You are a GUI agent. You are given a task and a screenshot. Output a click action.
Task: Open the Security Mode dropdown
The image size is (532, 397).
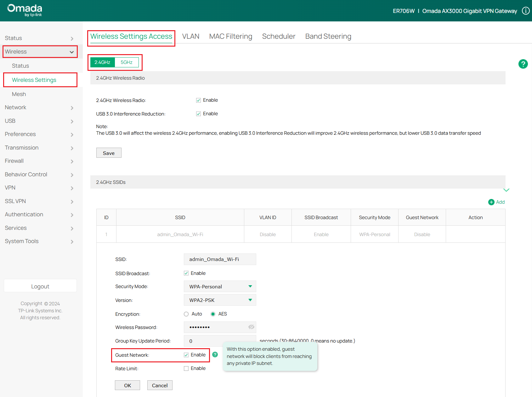coord(220,286)
